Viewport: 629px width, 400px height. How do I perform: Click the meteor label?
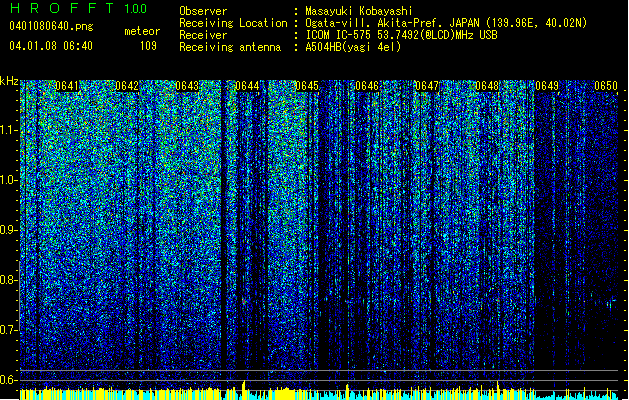pyautogui.click(x=142, y=31)
